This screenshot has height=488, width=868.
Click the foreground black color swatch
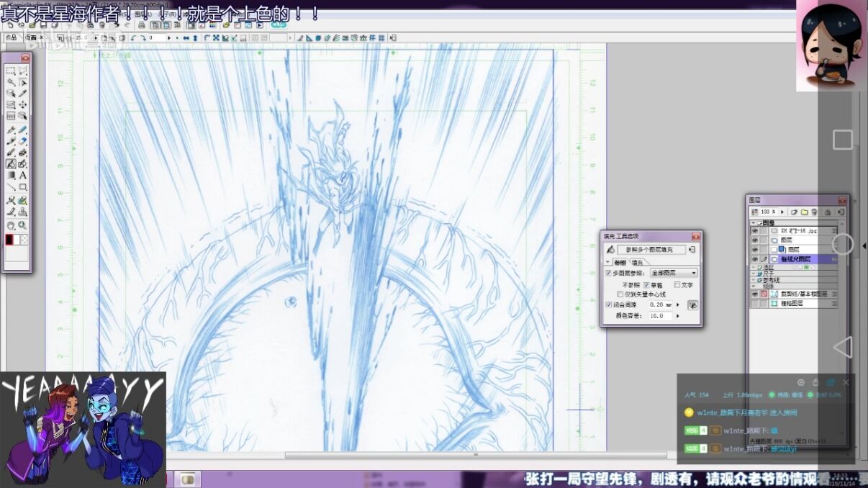pos(10,239)
